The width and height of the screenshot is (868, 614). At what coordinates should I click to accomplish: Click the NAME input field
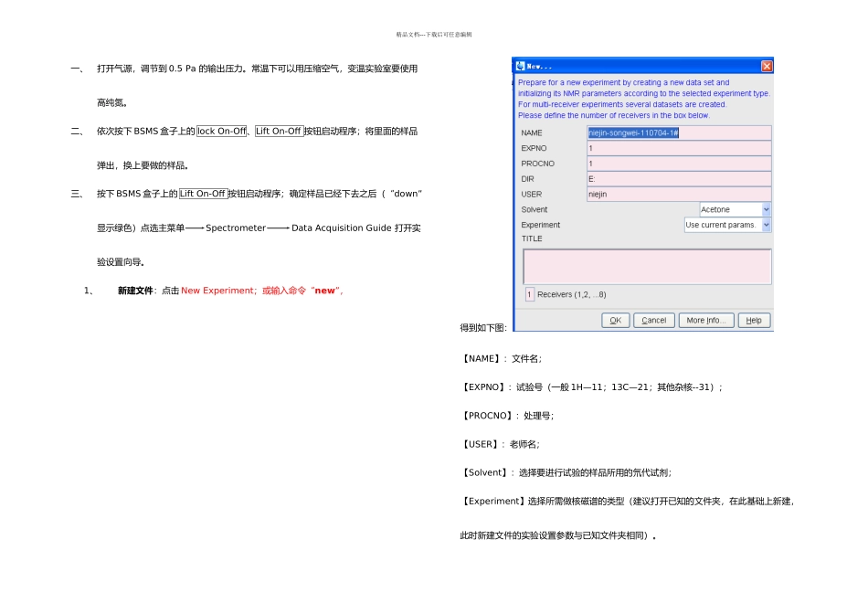coord(679,132)
